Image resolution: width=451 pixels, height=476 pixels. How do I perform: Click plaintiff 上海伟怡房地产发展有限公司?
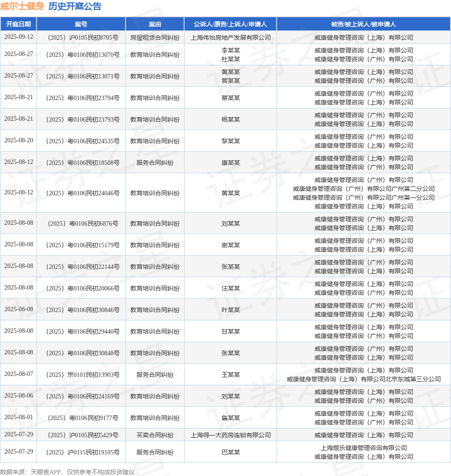[230, 37]
